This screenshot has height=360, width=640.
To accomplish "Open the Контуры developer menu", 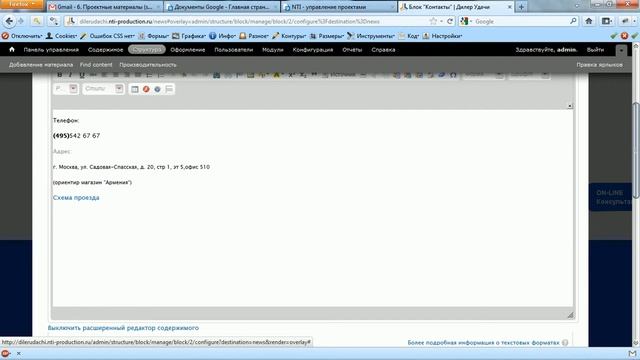I will point(289,36).
